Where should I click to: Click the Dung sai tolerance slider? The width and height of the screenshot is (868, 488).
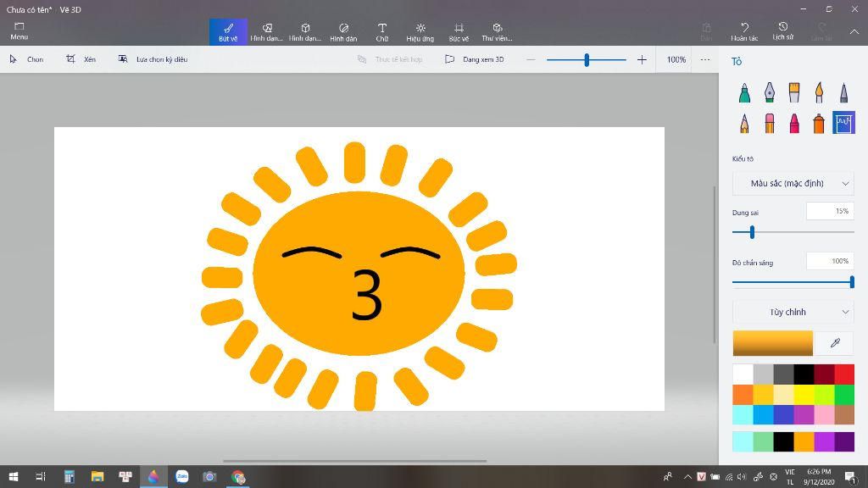[x=793, y=232]
